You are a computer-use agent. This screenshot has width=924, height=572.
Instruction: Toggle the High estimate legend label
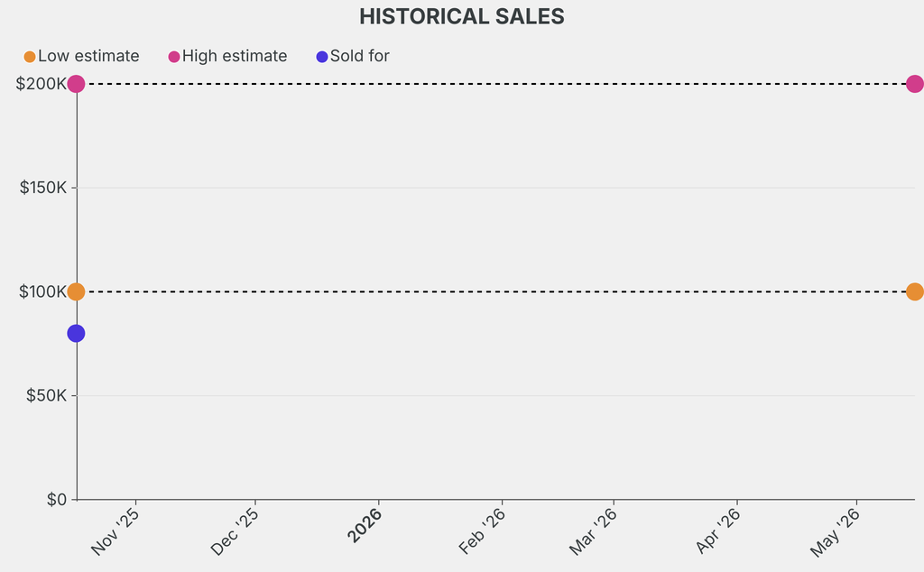[235, 57]
